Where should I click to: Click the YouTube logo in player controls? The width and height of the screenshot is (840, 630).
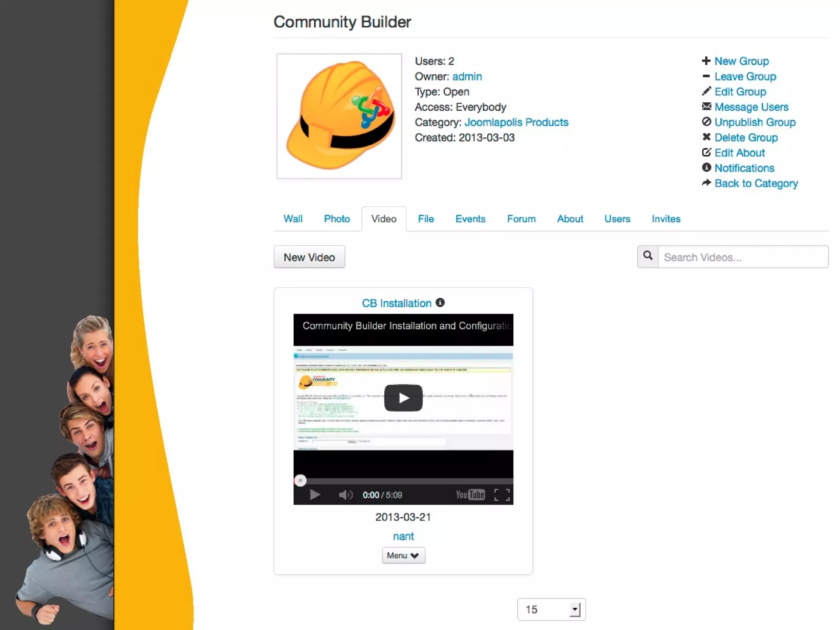470,495
